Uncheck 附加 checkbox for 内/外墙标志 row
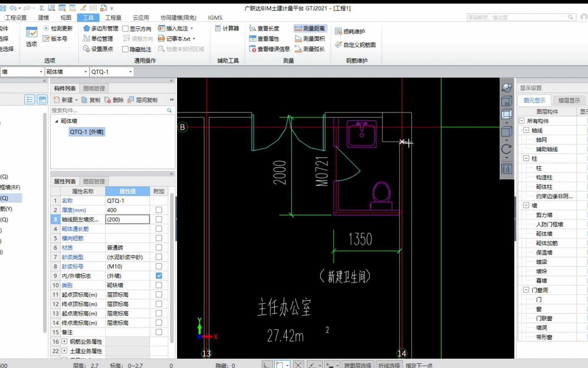The width and height of the screenshot is (588, 368). [158, 276]
